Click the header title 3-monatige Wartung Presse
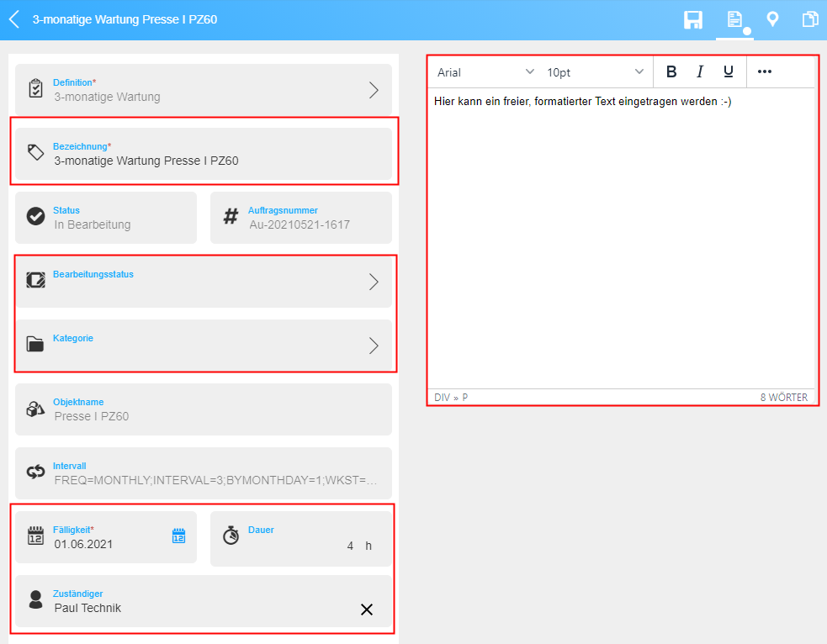 click(x=125, y=19)
